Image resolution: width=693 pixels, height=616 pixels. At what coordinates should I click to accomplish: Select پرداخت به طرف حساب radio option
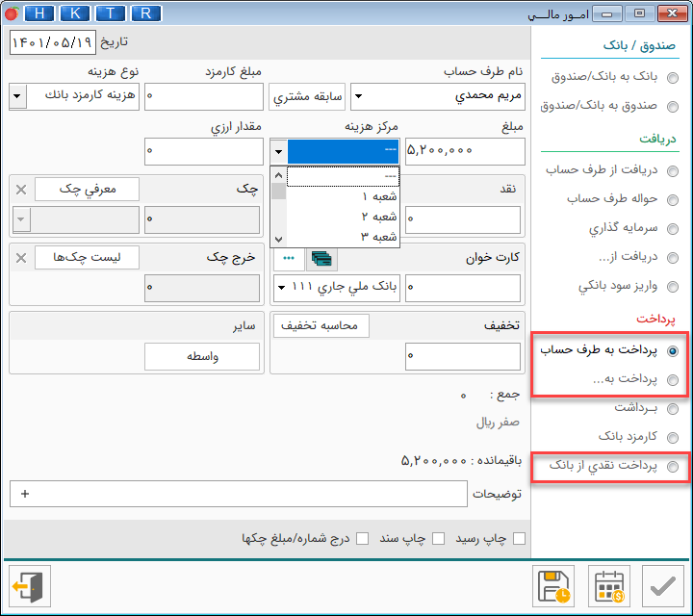[x=673, y=351]
